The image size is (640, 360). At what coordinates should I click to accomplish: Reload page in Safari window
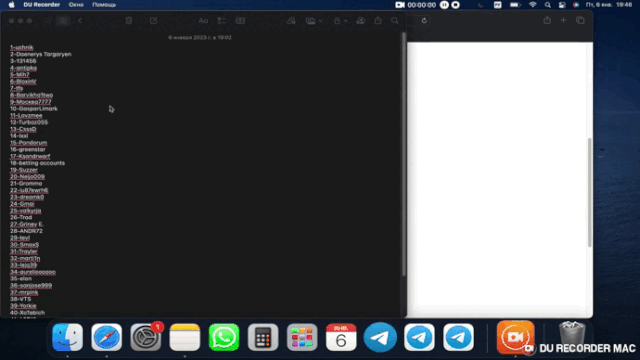[x=424, y=20]
